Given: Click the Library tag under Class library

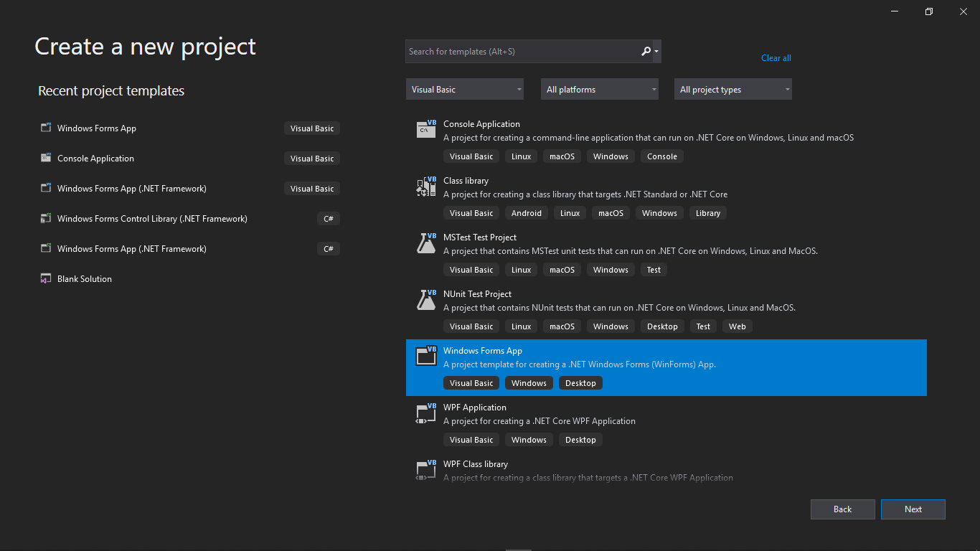Looking at the screenshot, I should (708, 213).
